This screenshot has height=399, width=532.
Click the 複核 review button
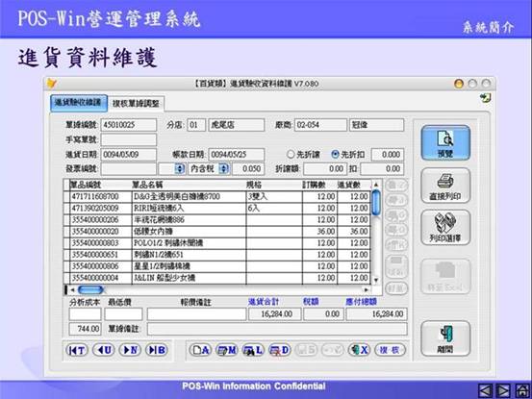pyautogui.click(x=391, y=350)
